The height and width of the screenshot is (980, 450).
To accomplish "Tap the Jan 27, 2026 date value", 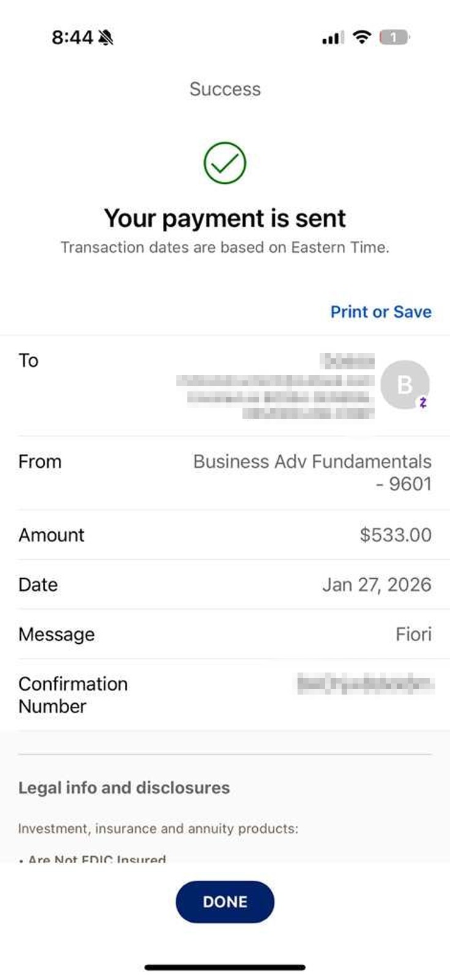I will tap(377, 584).
